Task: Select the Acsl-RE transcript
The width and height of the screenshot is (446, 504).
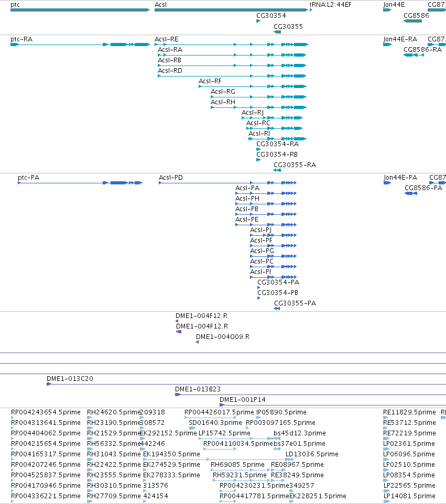Action: click(x=232, y=45)
